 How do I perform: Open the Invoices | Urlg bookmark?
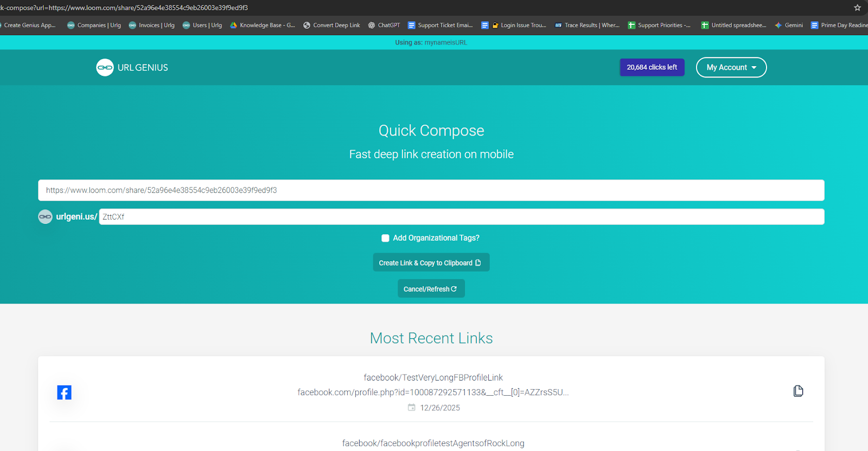point(151,25)
